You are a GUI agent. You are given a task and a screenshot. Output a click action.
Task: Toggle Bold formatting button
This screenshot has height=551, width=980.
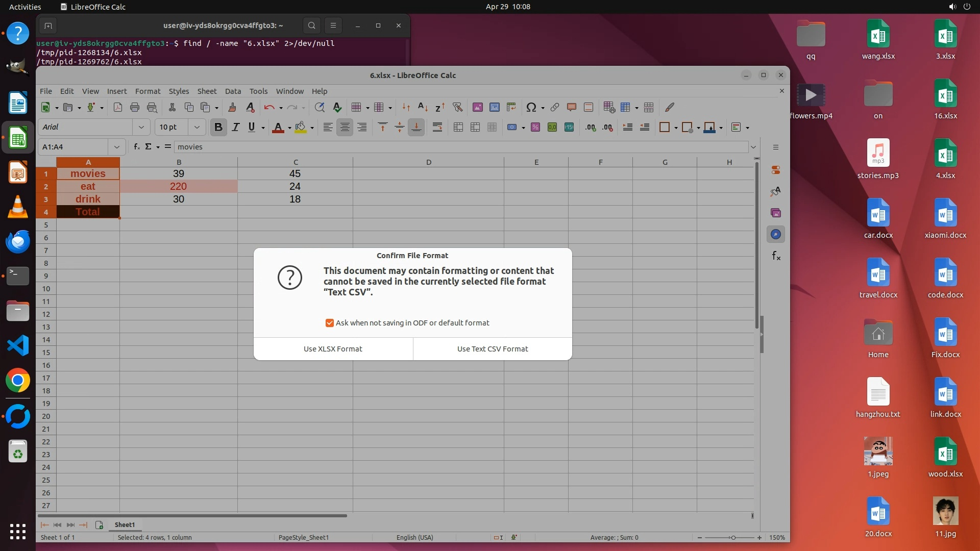click(x=218, y=128)
